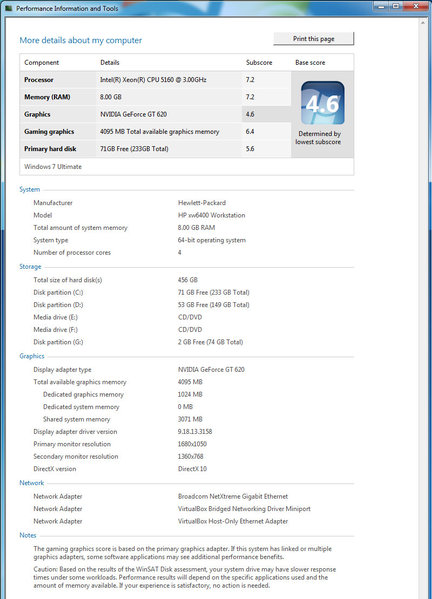Viewport: 432px width, 599px height.
Task: Click the window icon in title bar
Action: [9, 8]
